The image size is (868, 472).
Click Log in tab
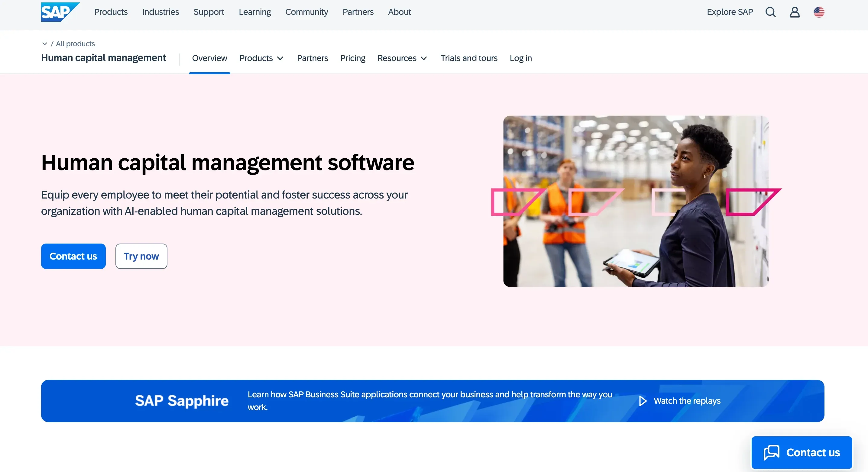[x=521, y=58]
